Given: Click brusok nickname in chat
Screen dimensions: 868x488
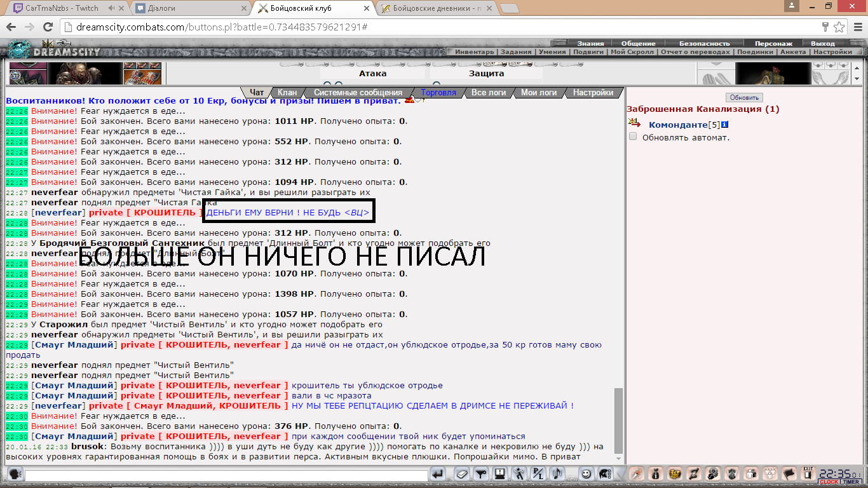Looking at the screenshot, I should click(x=87, y=447).
